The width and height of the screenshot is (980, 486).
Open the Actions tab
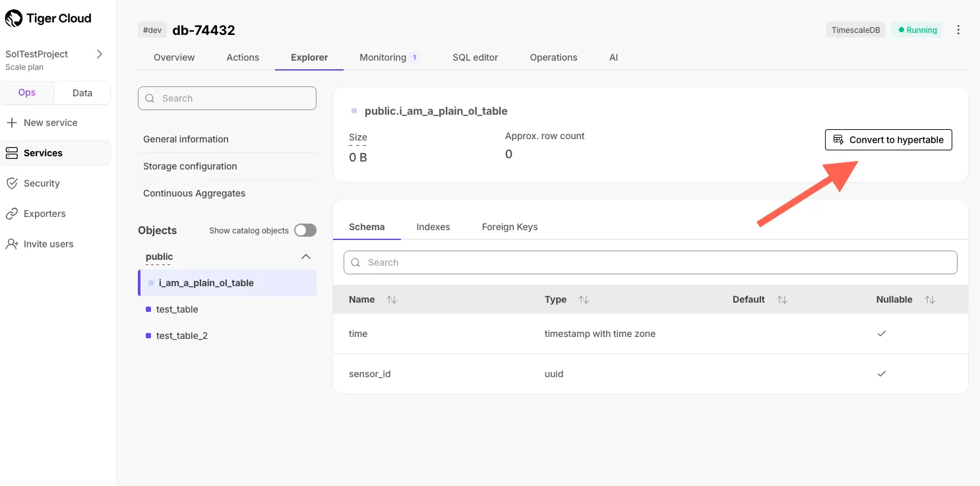tap(243, 57)
